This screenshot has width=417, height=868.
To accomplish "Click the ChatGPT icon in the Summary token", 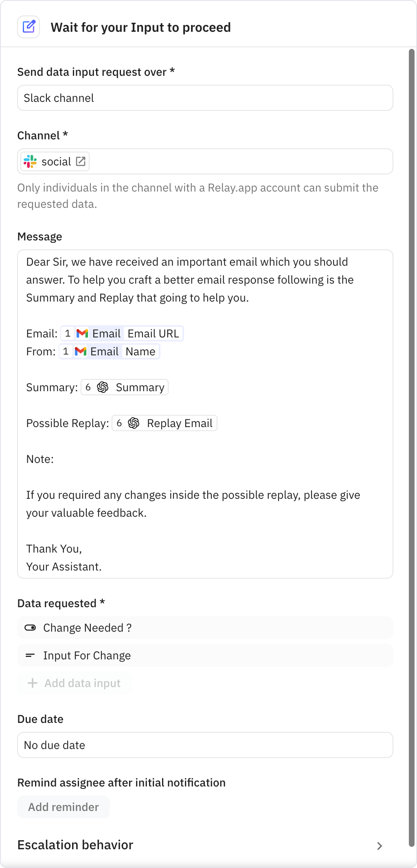I will (x=102, y=387).
